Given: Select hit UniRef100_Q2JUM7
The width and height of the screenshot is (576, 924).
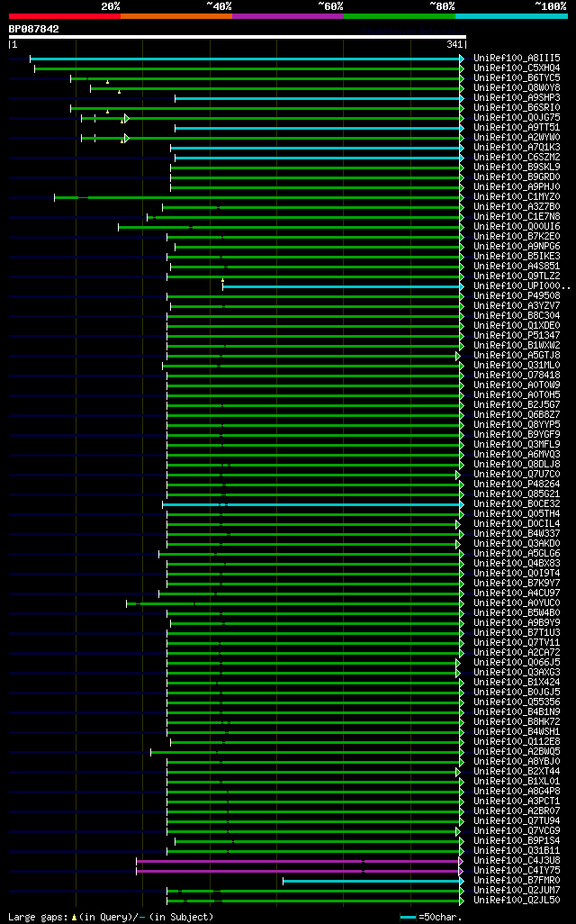Looking at the screenshot, I should coord(517,890).
